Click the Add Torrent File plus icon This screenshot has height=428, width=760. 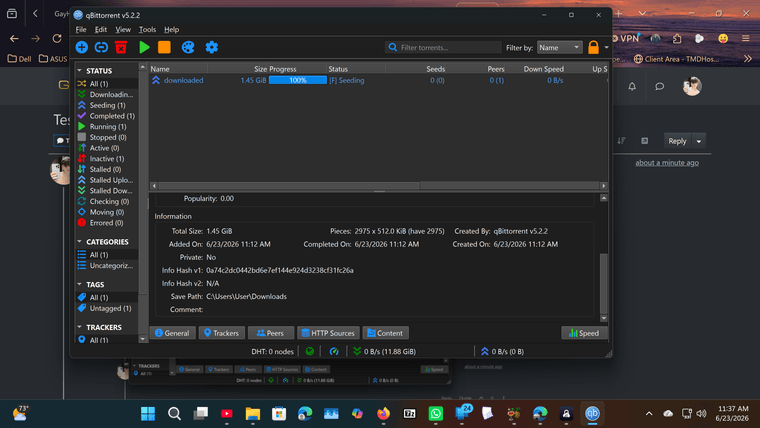[81, 47]
